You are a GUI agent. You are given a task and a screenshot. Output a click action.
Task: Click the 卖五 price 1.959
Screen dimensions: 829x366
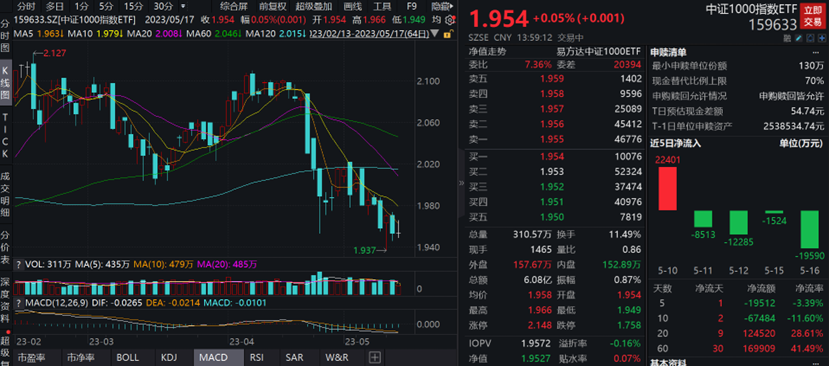[552, 79]
